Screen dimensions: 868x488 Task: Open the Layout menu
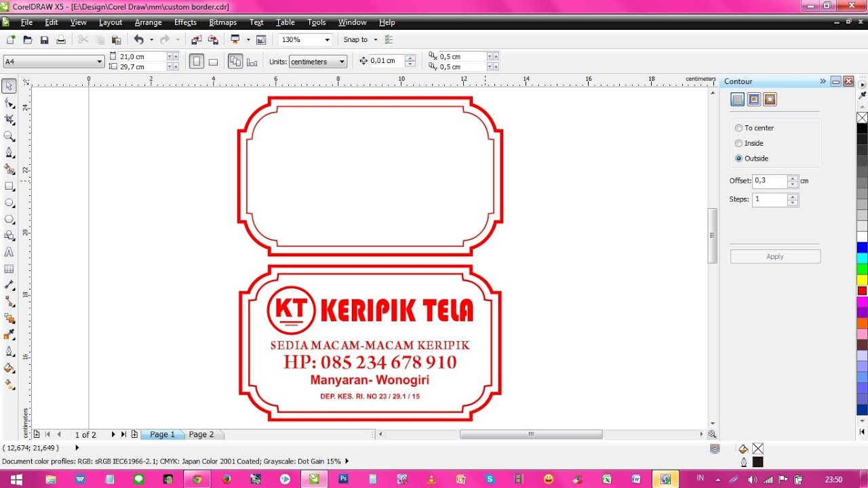111,22
